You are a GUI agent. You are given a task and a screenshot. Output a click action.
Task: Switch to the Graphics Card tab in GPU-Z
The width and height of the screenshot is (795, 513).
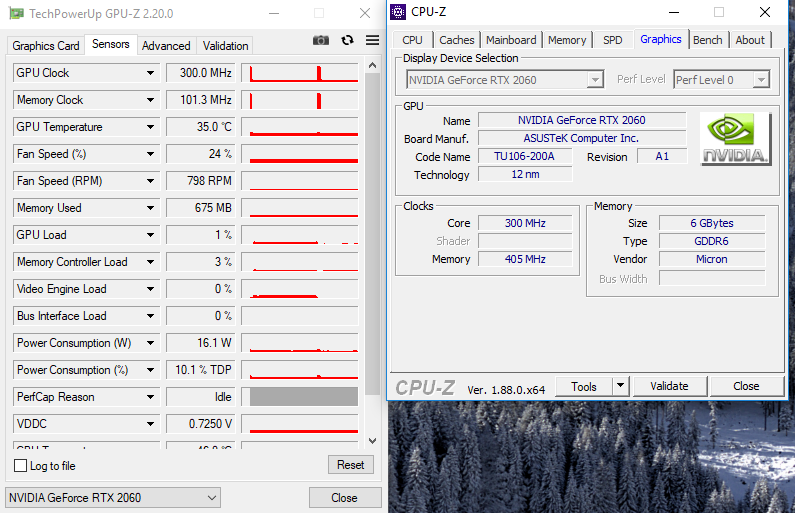[46, 46]
